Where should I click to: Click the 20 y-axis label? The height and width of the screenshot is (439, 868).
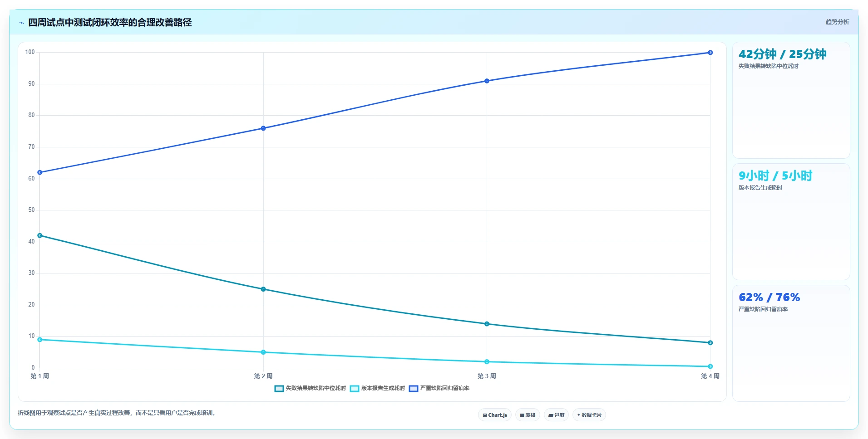point(31,305)
